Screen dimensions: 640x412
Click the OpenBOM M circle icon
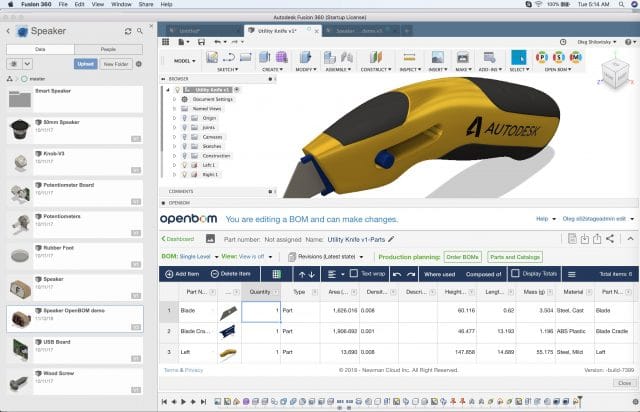(x=576, y=58)
